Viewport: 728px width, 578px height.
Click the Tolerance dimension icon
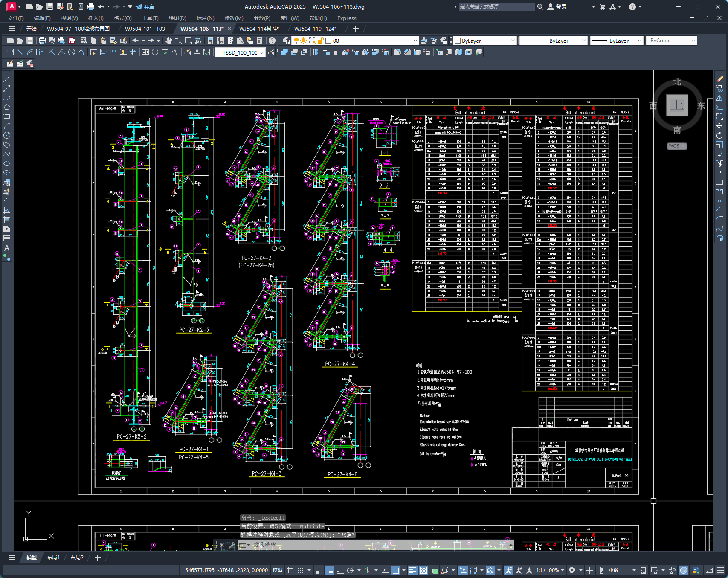(145, 52)
